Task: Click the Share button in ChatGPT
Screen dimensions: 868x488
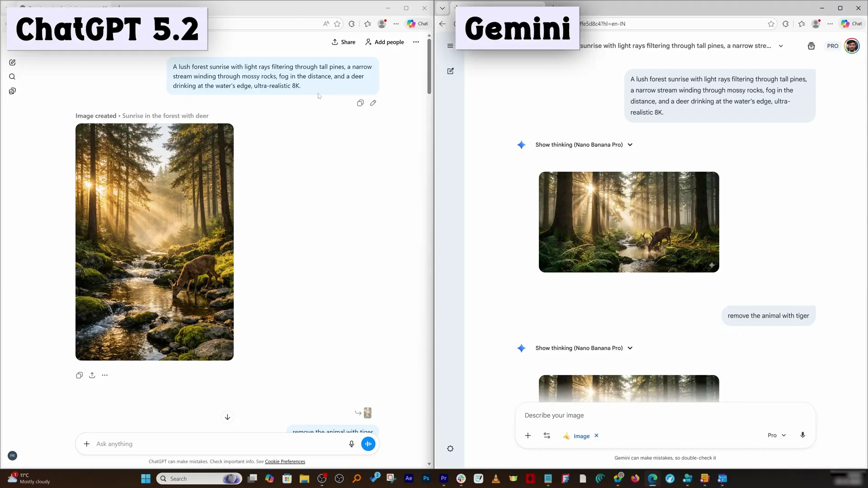Action: 343,42
